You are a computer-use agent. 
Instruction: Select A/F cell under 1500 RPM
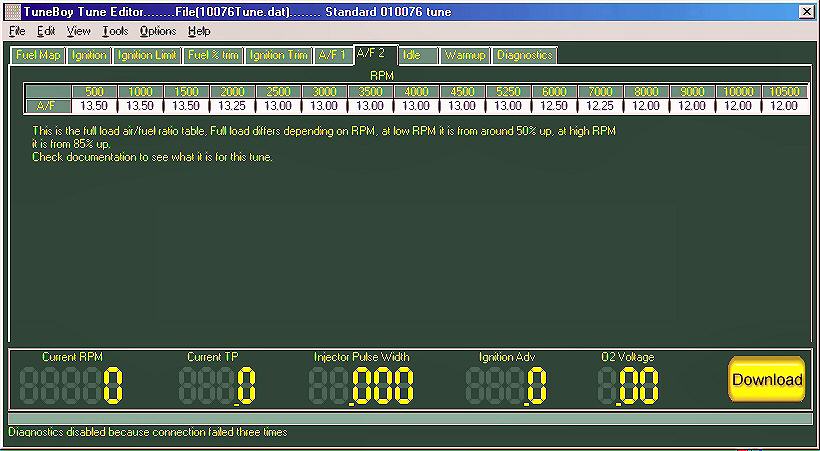point(186,106)
